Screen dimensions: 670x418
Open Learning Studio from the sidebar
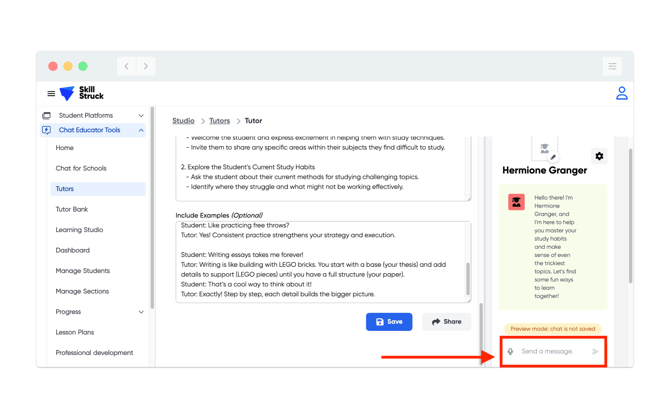[79, 230]
